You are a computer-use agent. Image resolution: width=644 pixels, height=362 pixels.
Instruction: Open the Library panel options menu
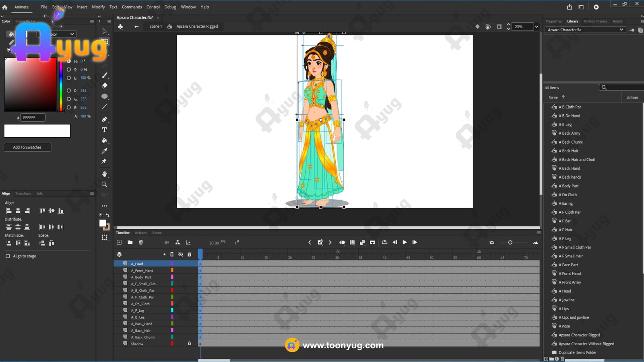pyautogui.click(x=642, y=21)
